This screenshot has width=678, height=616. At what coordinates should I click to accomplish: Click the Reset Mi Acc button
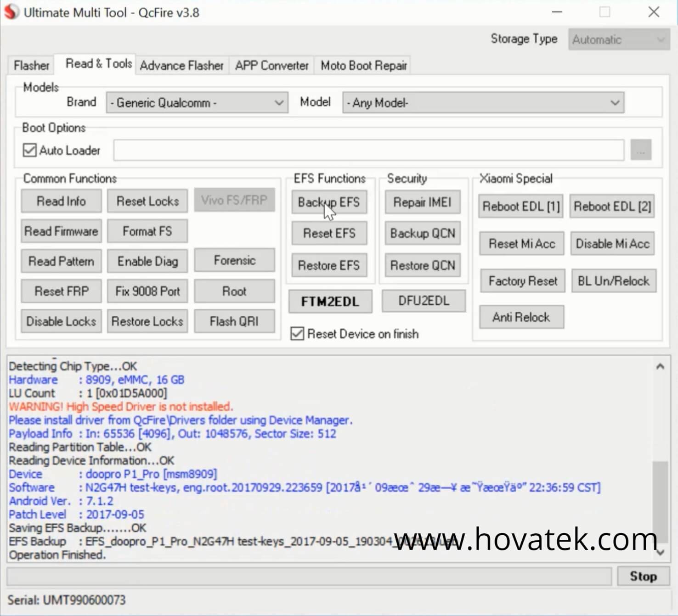pyautogui.click(x=522, y=244)
